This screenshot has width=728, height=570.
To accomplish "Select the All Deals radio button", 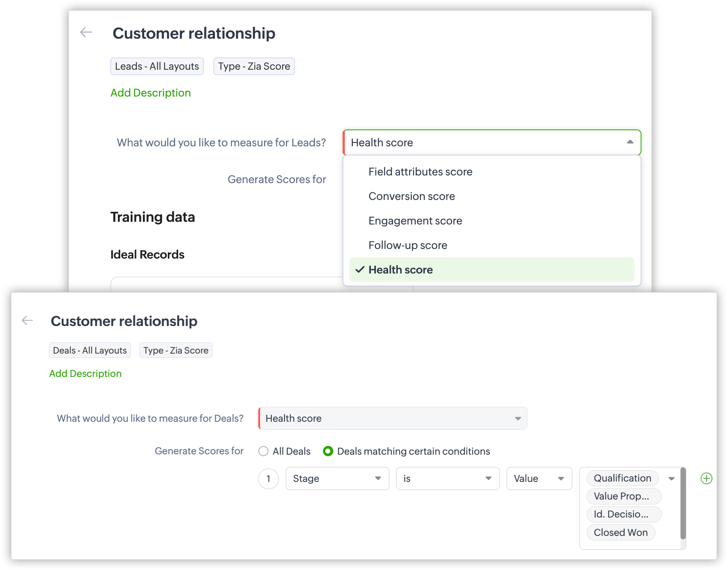I will coord(263,451).
